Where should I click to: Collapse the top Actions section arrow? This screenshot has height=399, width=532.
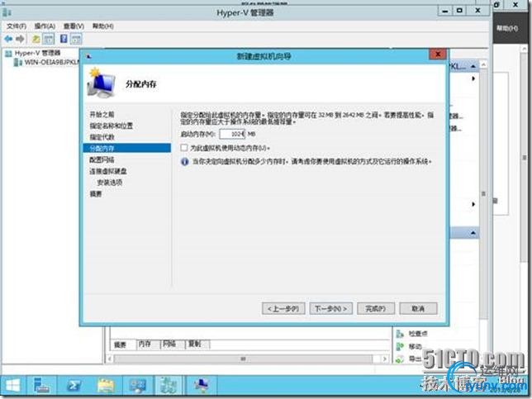473,66
